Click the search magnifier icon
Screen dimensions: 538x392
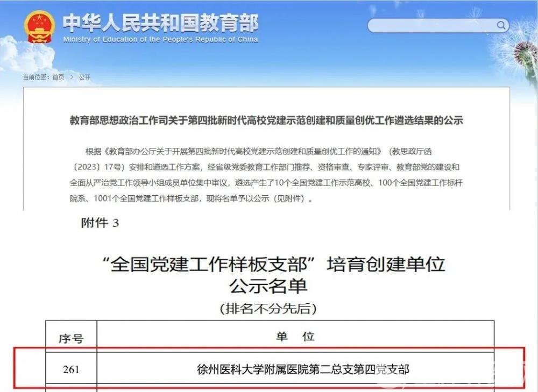501,25
